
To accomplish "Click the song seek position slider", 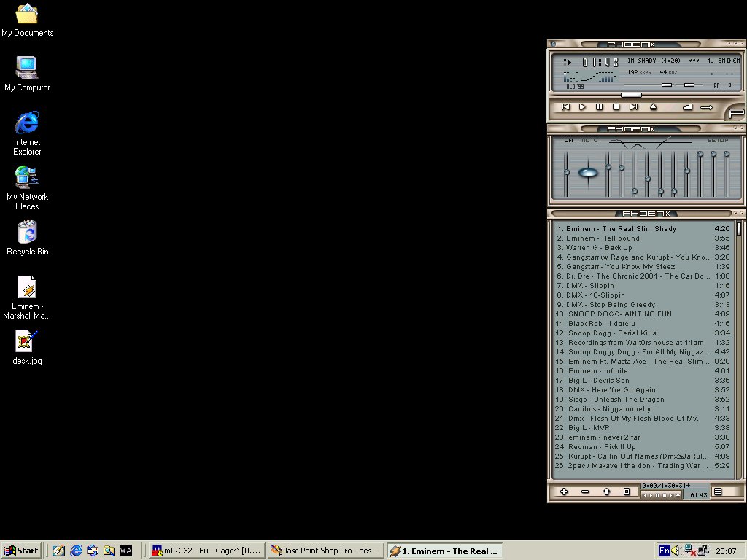I will pos(631,95).
